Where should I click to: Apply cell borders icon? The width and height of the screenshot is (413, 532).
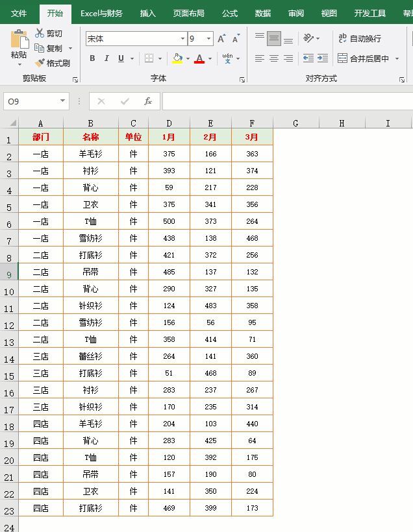click(149, 58)
